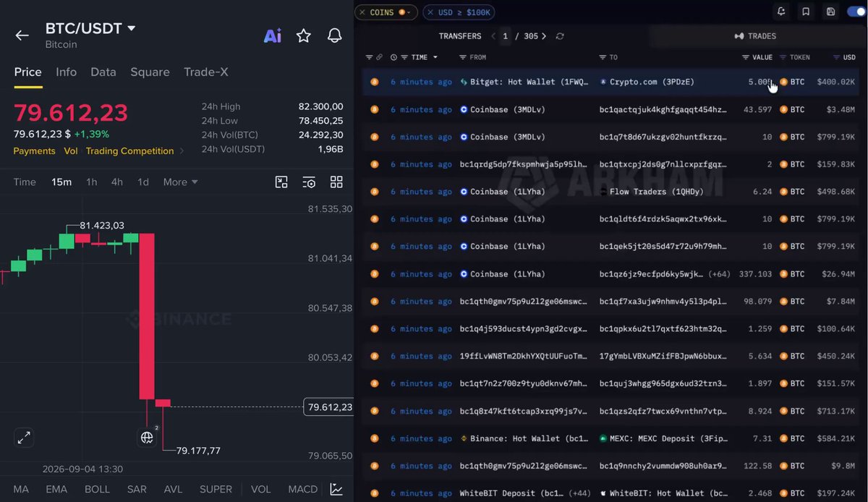Remove the USD ≥ $100K filter
Viewport: 868px width, 502px height.
pyautogui.click(x=430, y=12)
